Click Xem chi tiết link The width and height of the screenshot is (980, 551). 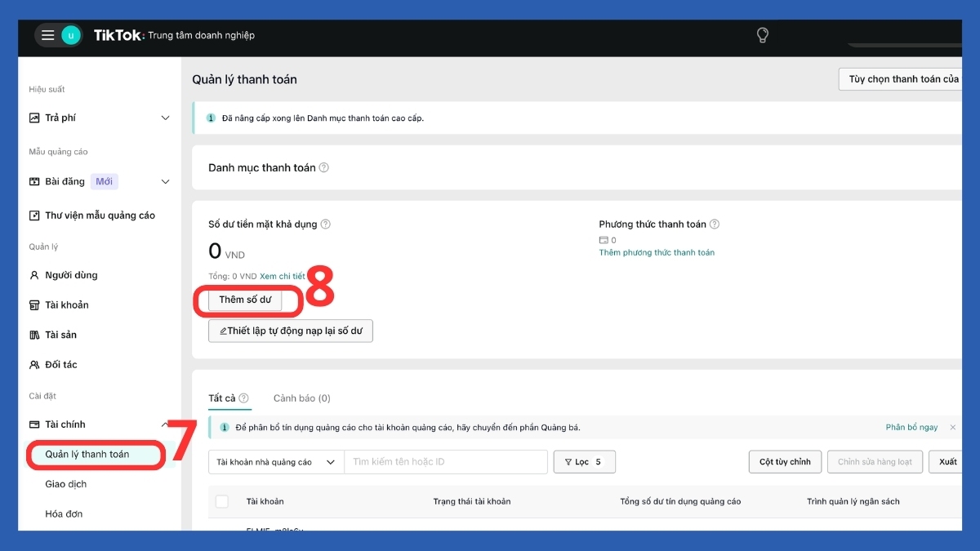pos(283,277)
